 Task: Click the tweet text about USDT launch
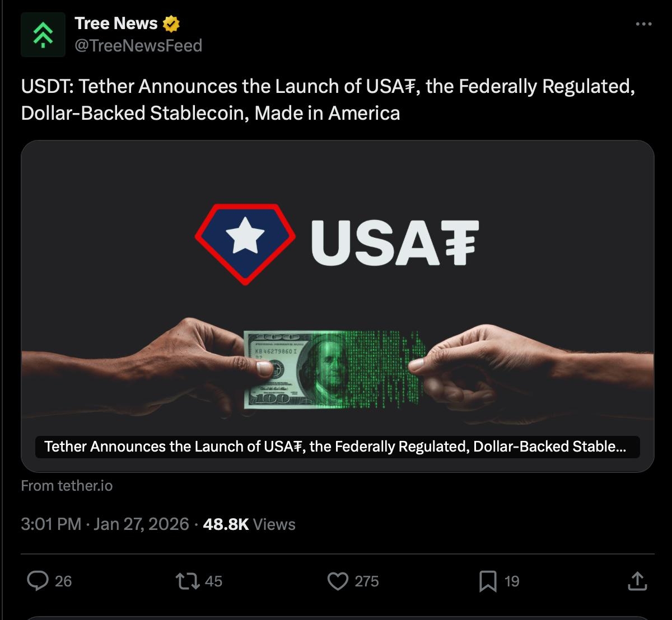(328, 100)
